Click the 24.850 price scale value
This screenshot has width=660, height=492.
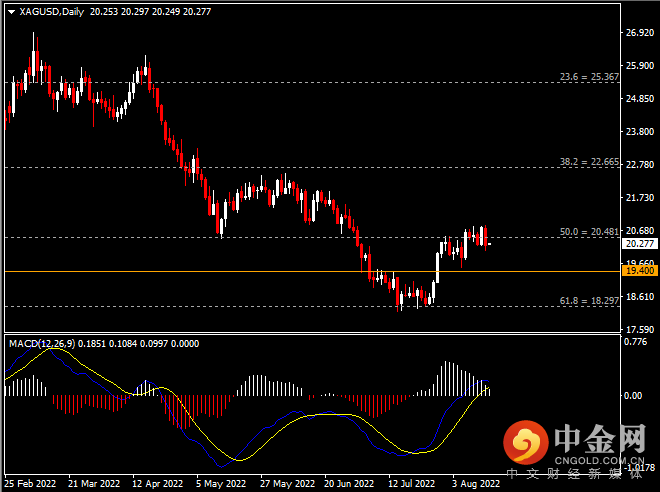point(640,98)
